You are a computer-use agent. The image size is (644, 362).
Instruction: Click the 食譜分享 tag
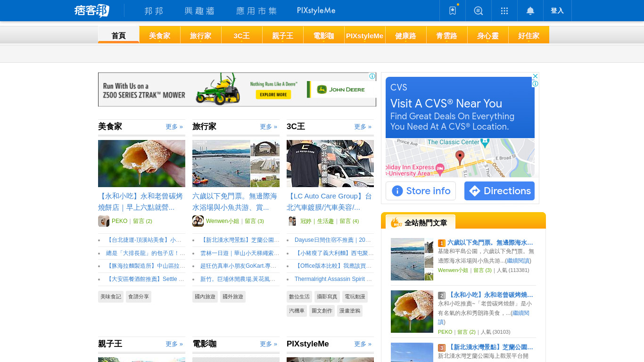click(139, 297)
